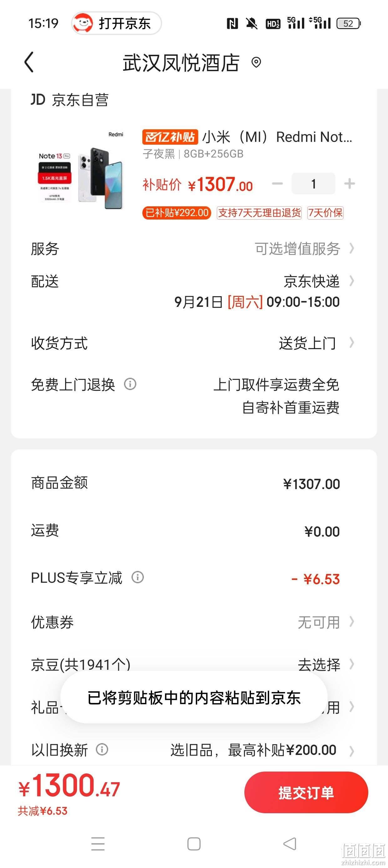The image size is (388, 868).
Task: Expand the 服务 value-added services row
Action: (x=194, y=249)
